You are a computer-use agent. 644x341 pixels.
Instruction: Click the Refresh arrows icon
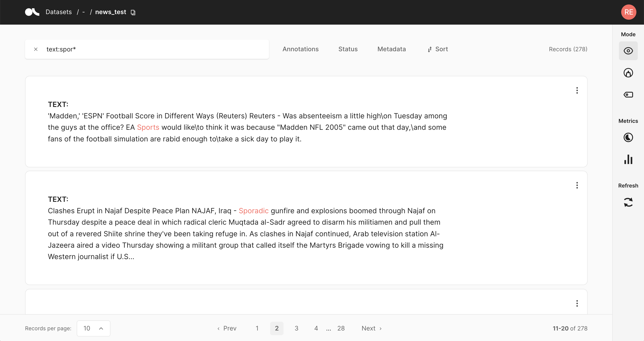628,202
